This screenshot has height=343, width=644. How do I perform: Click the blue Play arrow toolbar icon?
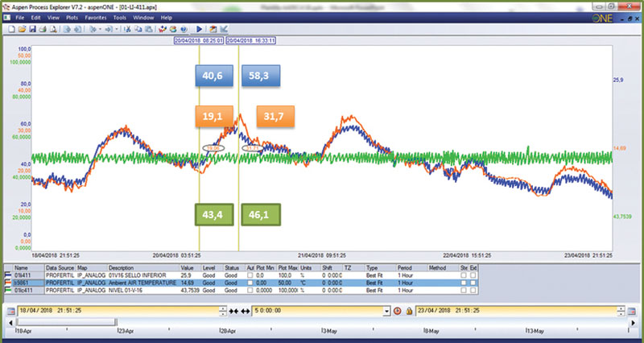coord(199,29)
